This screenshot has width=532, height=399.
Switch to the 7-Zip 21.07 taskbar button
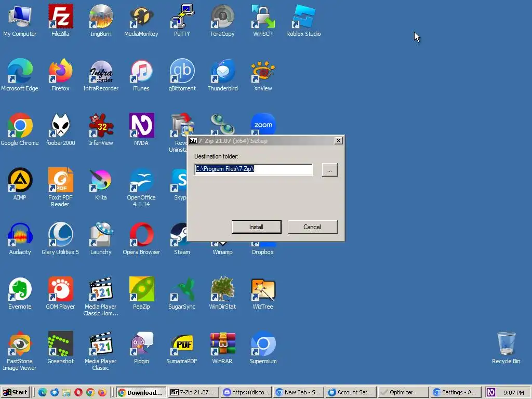pos(193,393)
